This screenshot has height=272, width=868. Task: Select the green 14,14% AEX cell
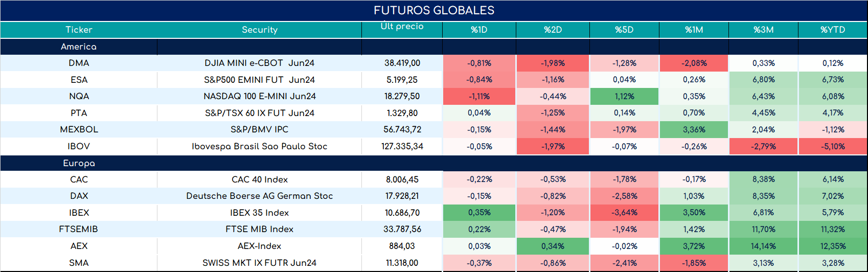click(x=763, y=246)
